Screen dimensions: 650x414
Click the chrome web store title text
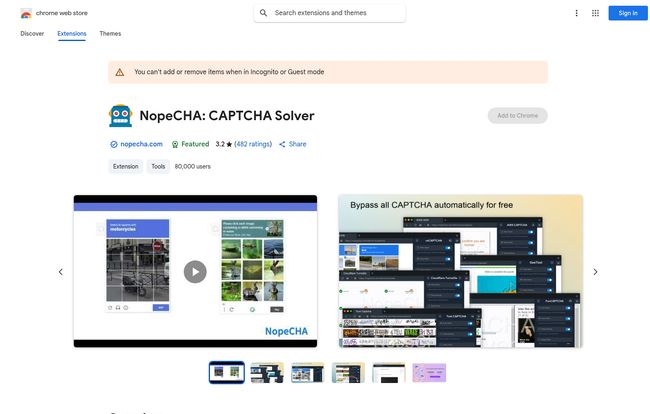point(62,13)
